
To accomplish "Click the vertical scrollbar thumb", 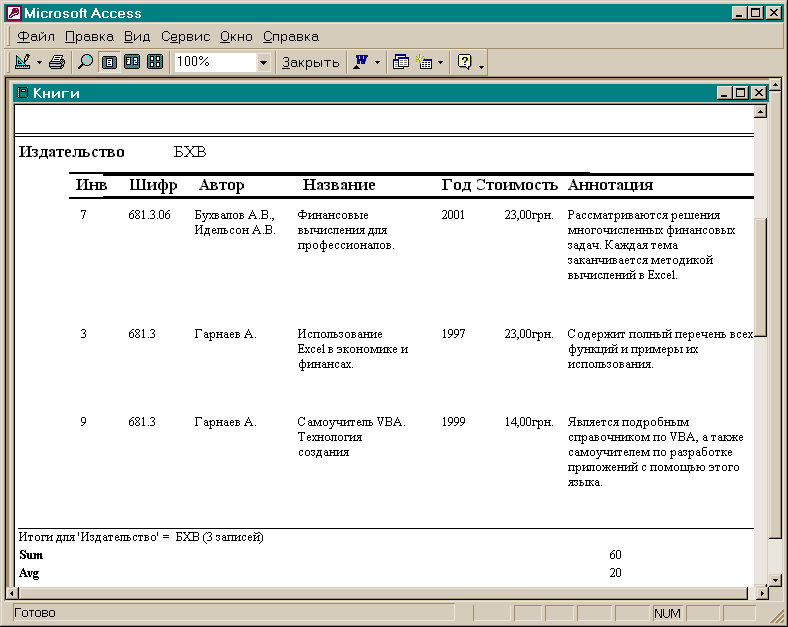I will click(x=760, y=277).
